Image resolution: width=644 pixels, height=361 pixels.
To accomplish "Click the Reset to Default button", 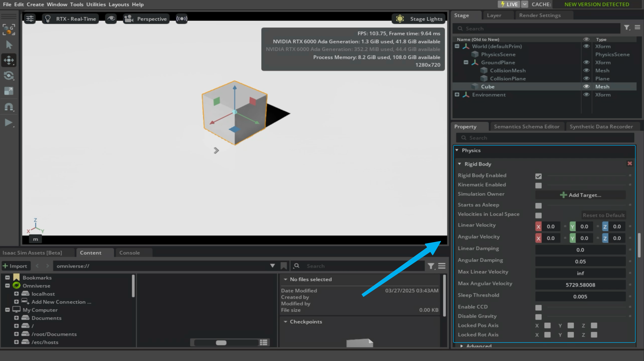I will [603, 215].
